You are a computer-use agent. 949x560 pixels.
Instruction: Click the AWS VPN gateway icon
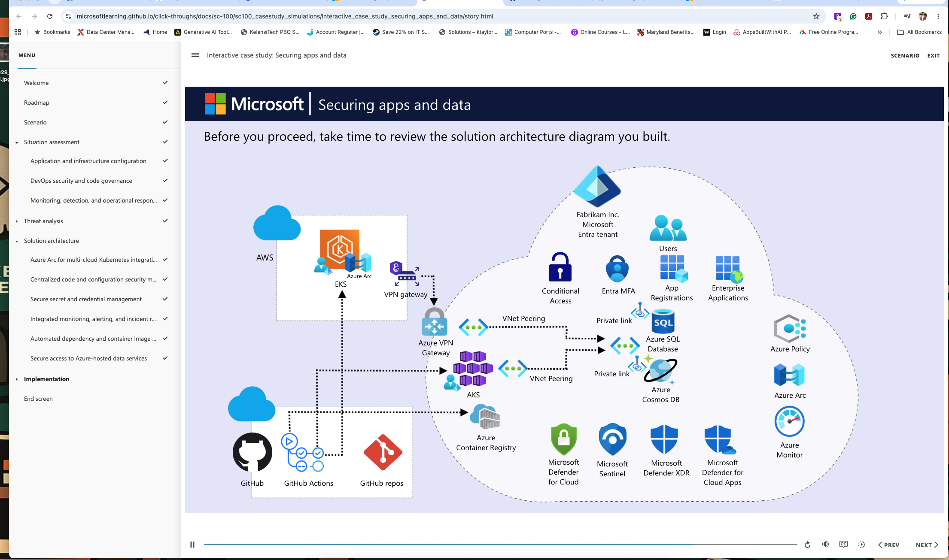pos(405,273)
